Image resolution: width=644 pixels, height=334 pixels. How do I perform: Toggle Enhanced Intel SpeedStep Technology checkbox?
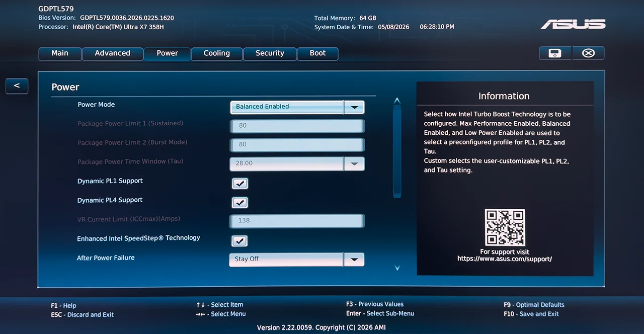point(240,241)
